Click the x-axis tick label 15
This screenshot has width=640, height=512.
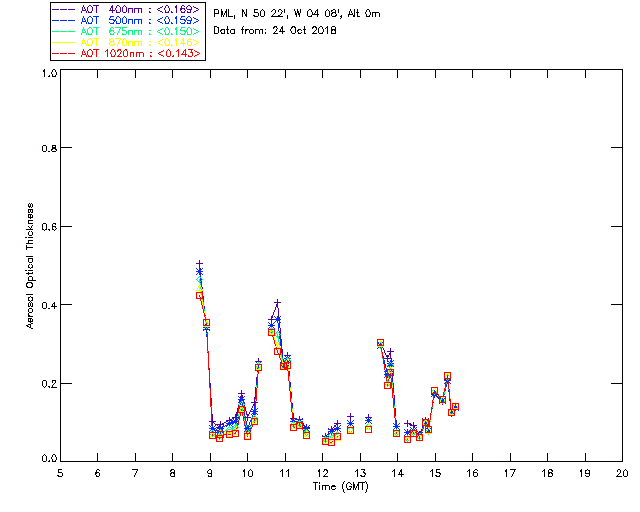pos(434,472)
